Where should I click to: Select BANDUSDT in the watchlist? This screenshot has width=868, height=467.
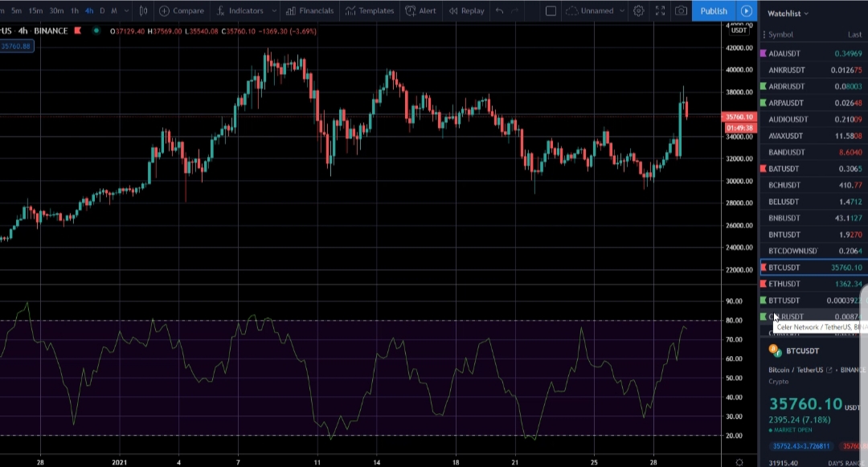813,152
